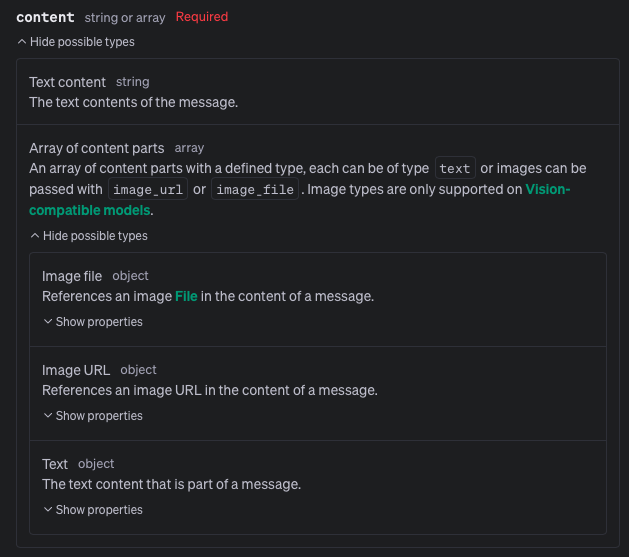Click the Image URL object heading

(x=76, y=370)
